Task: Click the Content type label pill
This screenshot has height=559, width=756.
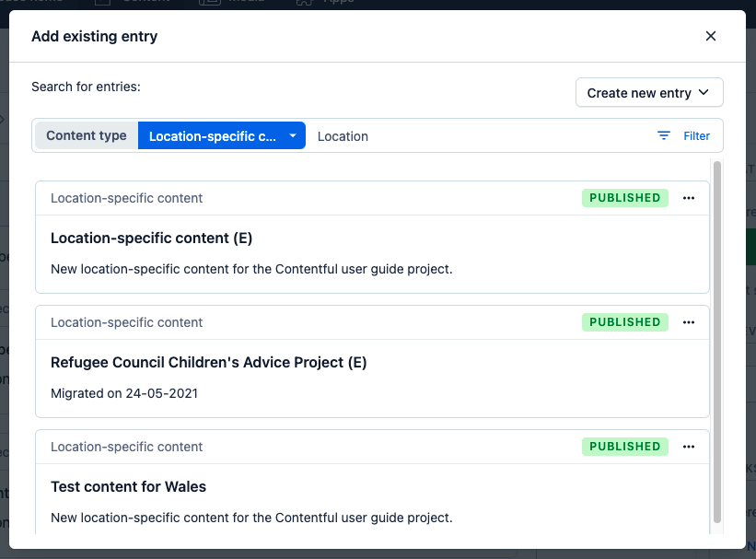Action: coord(87,135)
